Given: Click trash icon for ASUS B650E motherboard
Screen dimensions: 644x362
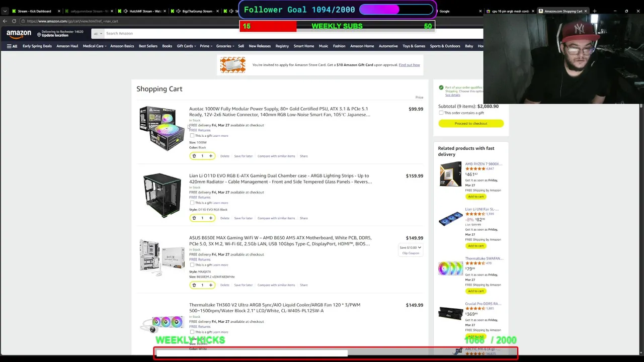Looking at the screenshot, I should [194, 285].
